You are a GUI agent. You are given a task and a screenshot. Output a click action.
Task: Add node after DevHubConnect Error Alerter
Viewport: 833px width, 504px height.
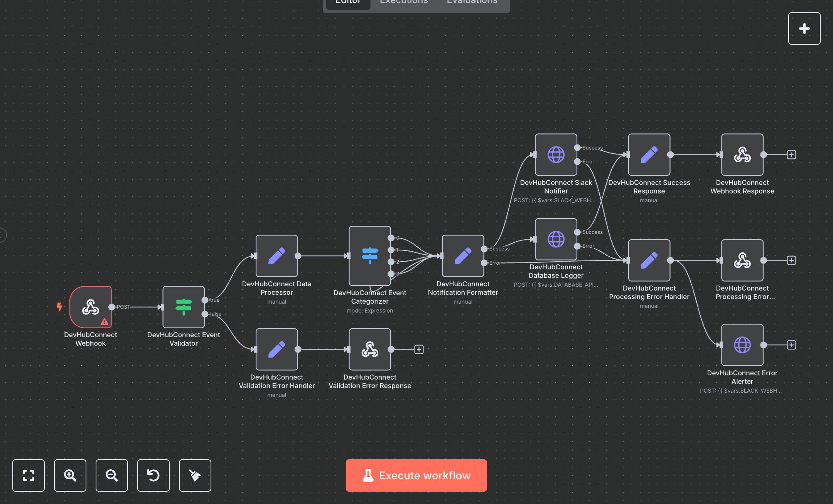[791, 344]
